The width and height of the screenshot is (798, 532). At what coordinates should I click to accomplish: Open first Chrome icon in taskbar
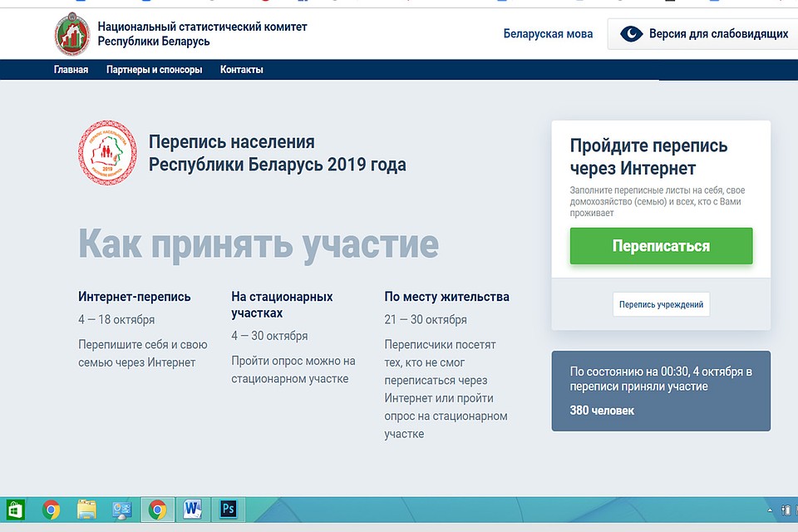(51, 510)
